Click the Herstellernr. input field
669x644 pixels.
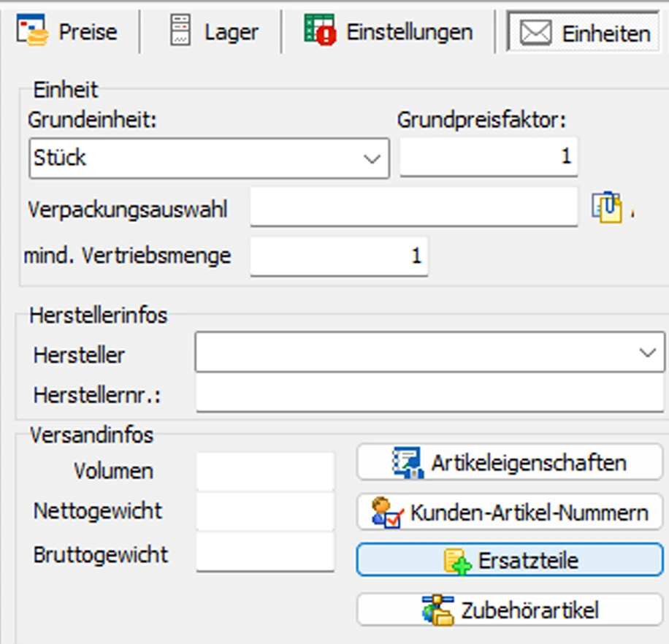[429, 395]
